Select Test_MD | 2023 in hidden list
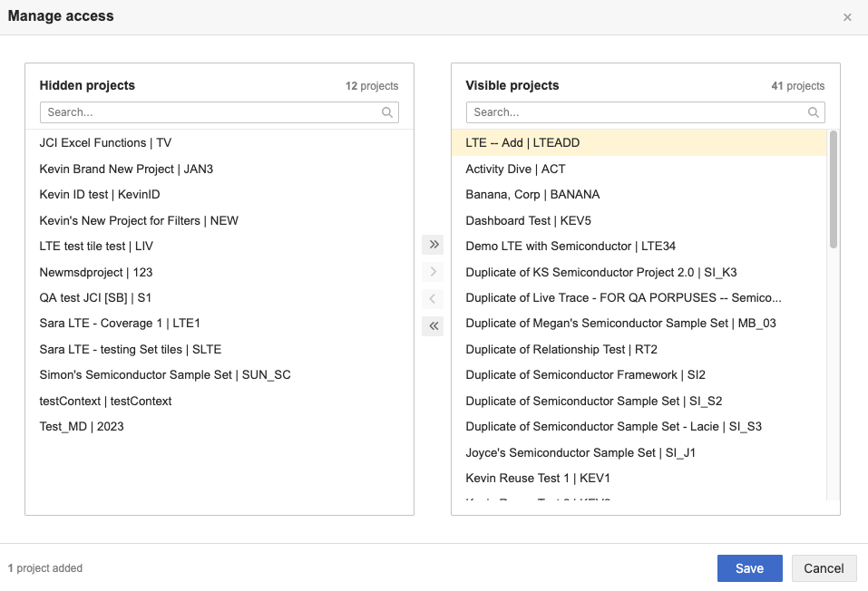This screenshot has height=591, width=868. [x=82, y=427]
